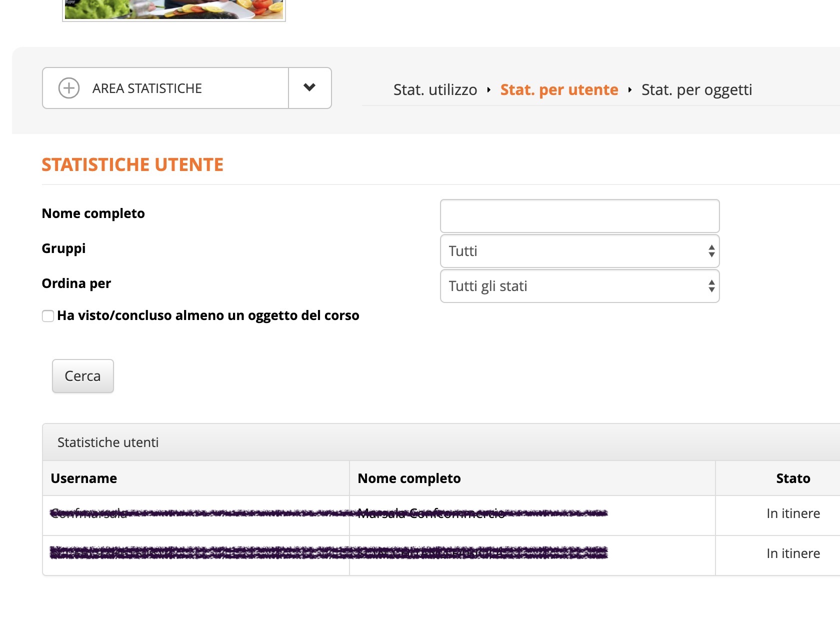Image resolution: width=840 pixels, height=623 pixels.
Task: Open the Stat. per oggetti tab
Action: 696,90
